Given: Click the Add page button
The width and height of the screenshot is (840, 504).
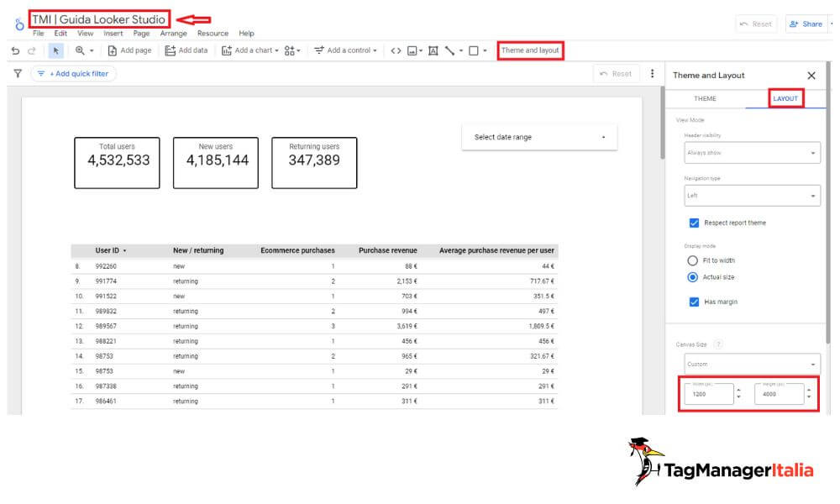Looking at the screenshot, I should (129, 50).
